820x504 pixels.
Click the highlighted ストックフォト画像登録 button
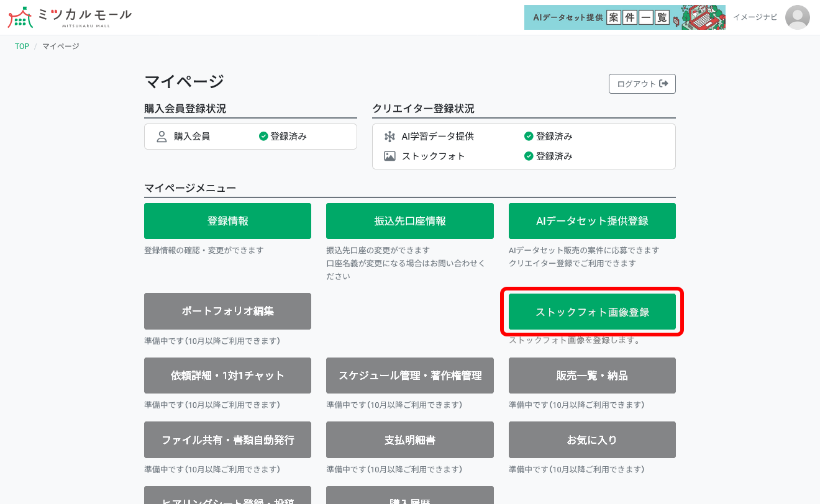(592, 312)
